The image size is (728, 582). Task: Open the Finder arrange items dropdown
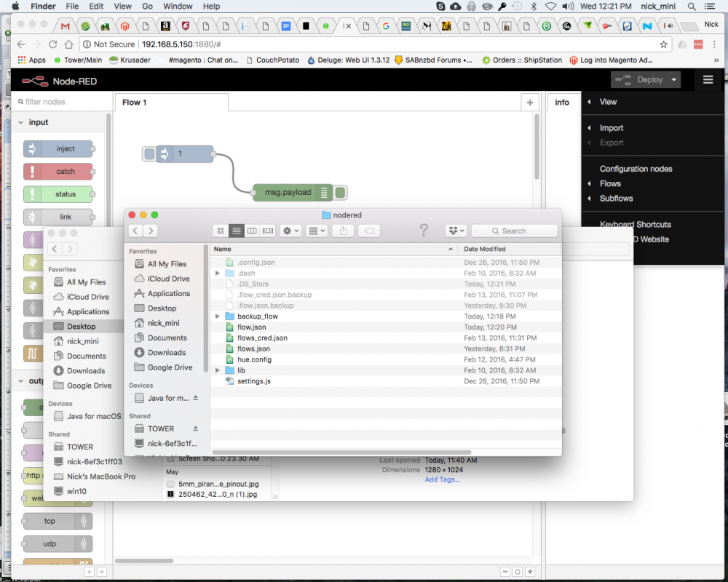[x=317, y=231]
